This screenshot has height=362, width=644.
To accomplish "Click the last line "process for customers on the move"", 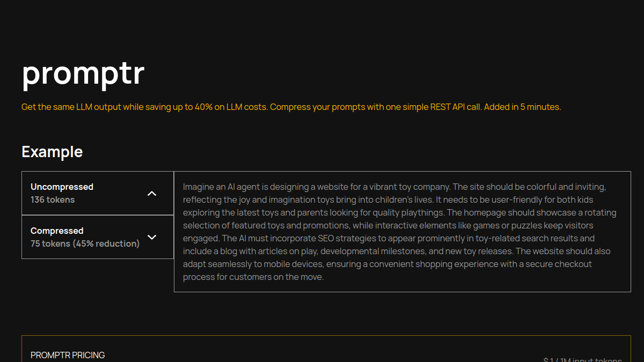I will pos(253,277).
